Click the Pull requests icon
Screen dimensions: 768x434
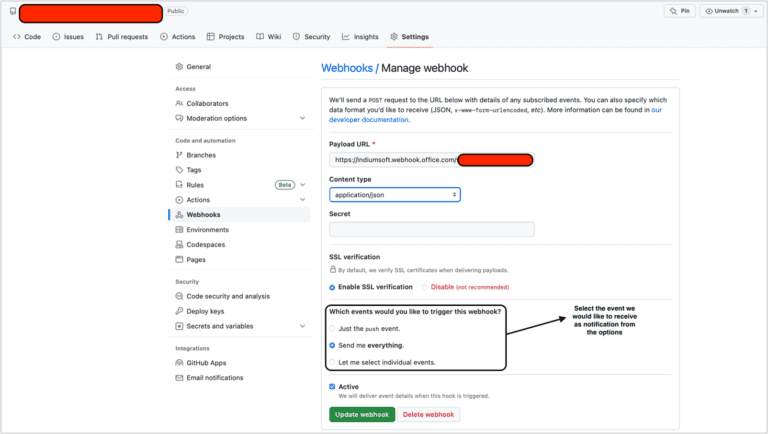pyautogui.click(x=99, y=37)
